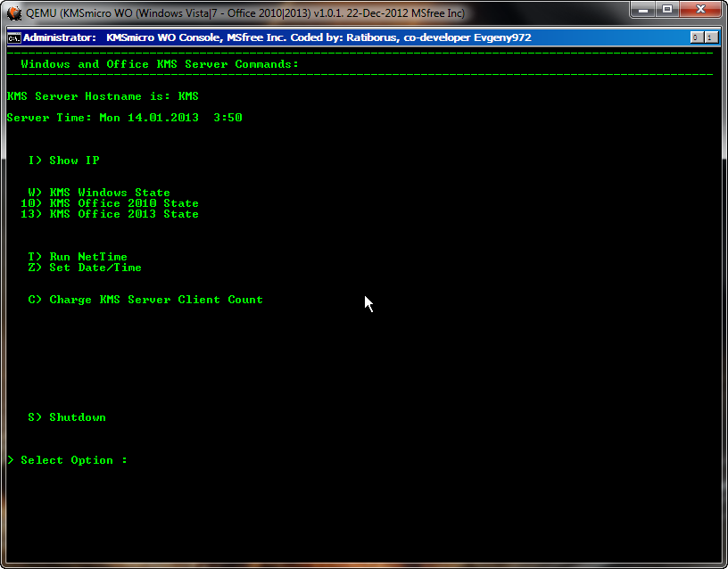Screen dimensions: 728x569
Task: Maximize the QEMU window
Action: point(666,10)
